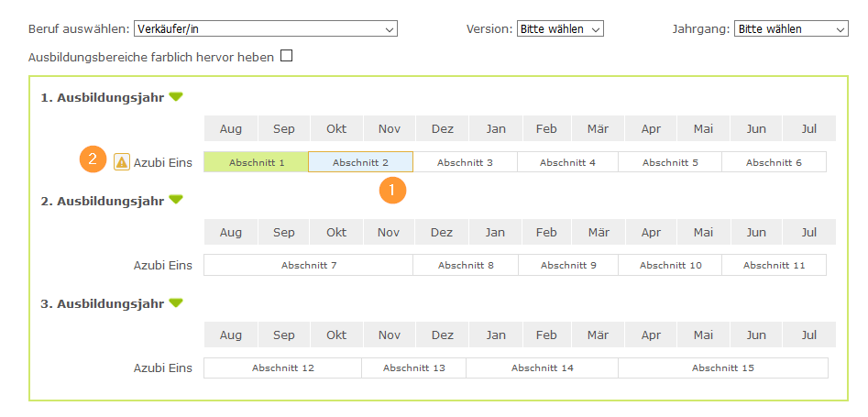Image resolution: width=868 pixels, height=417 pixels.
Task: Open the Version dropdown
Action: click(560, 29)
